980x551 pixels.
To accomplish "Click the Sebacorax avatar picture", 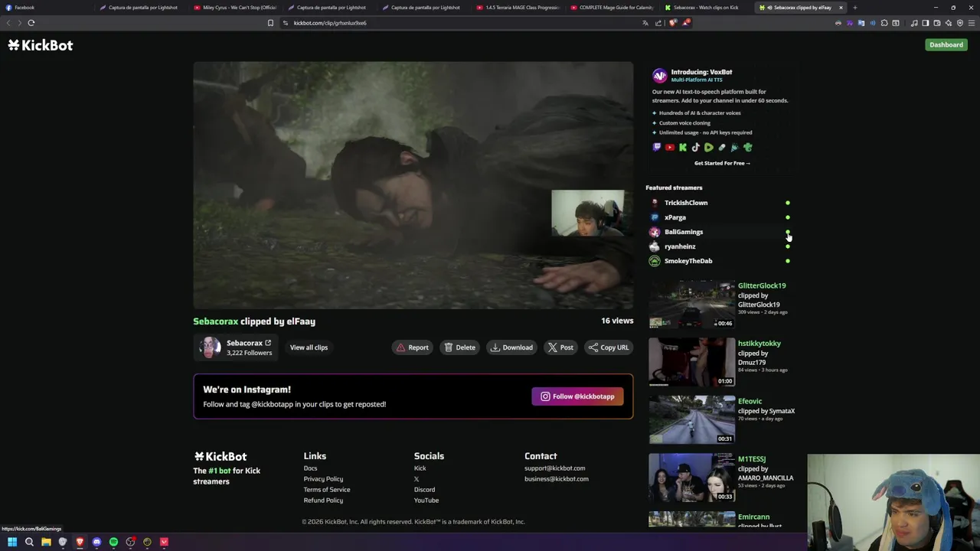I will (210, 347).
